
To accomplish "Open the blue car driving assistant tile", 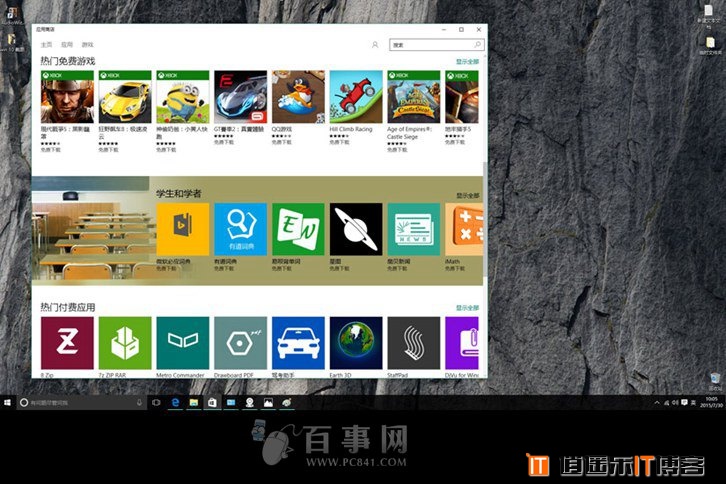I will (x=298, y=343).
